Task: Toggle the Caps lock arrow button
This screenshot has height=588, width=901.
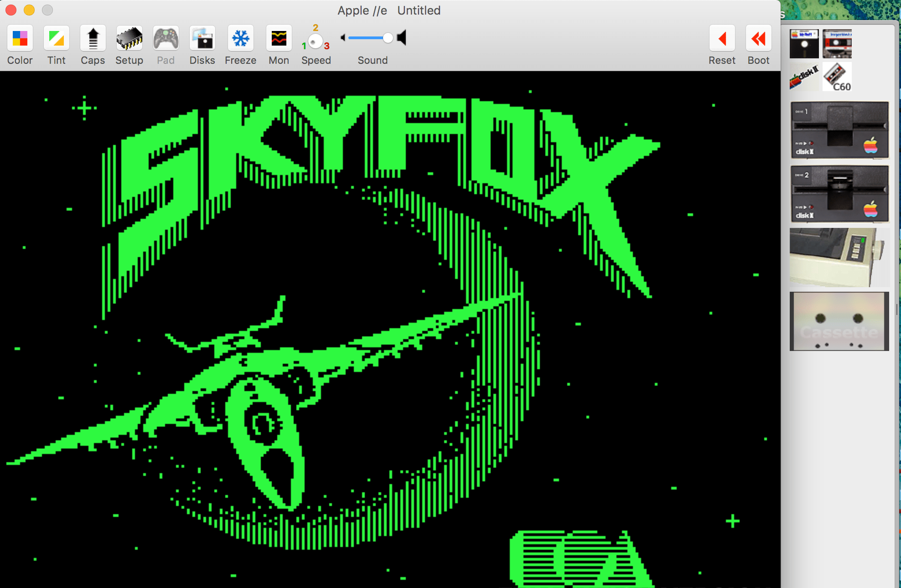Action: (x=93, y=39)
